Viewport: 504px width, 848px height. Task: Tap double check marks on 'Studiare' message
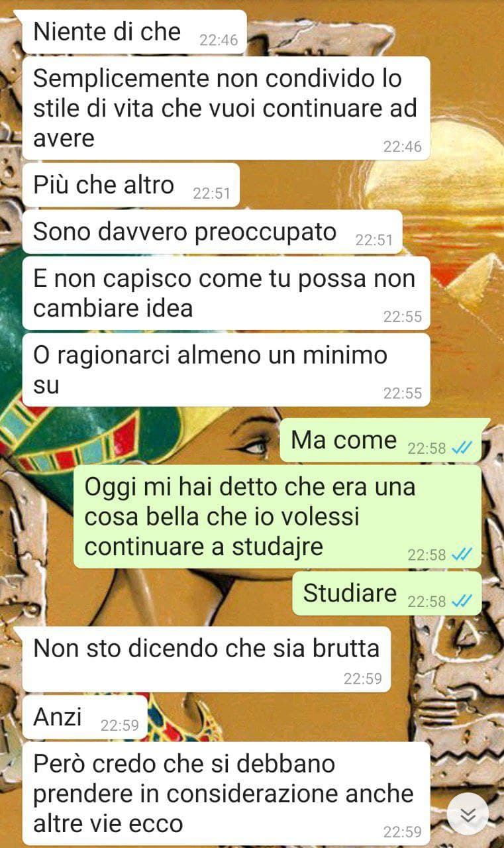[462, 602]
